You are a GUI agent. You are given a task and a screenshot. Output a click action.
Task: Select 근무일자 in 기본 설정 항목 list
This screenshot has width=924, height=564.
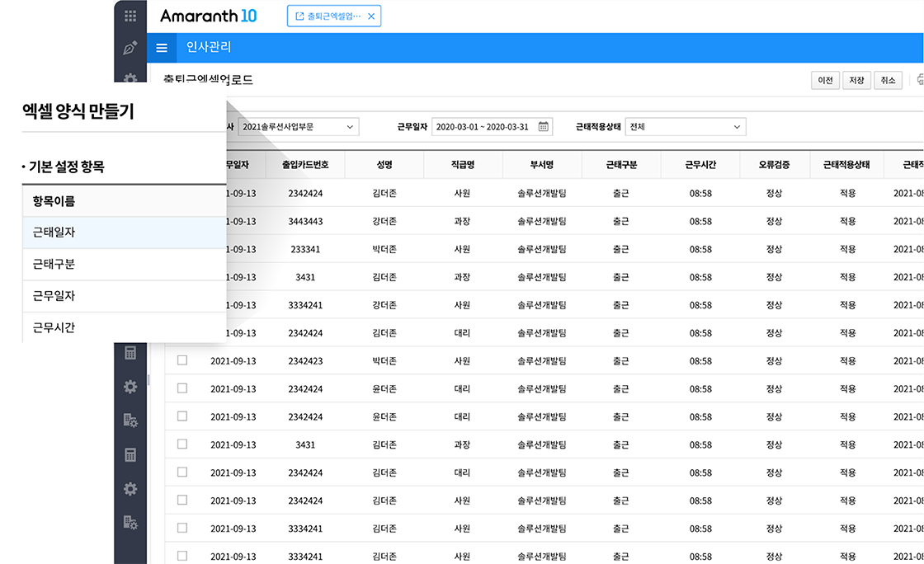125,296
